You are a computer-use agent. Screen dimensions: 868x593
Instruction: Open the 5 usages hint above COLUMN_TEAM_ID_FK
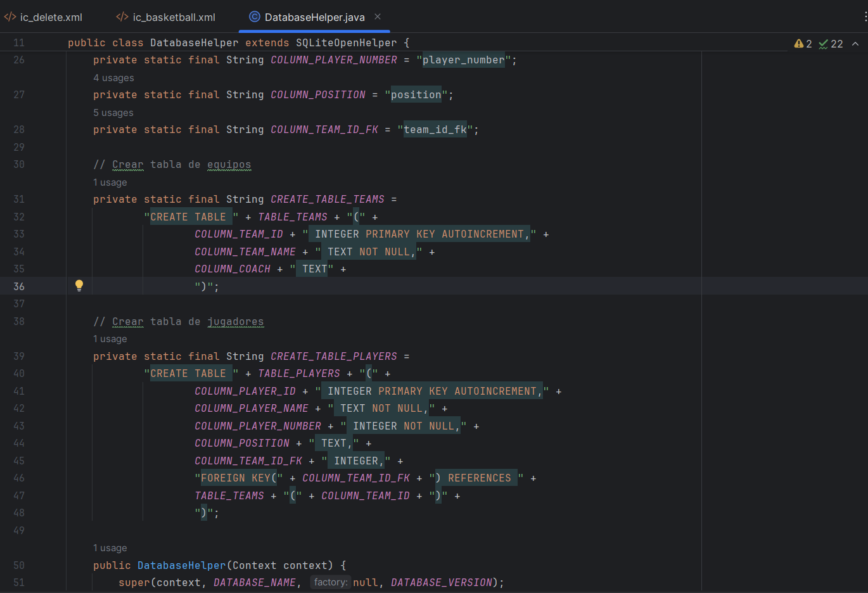[x=113, y=113]
